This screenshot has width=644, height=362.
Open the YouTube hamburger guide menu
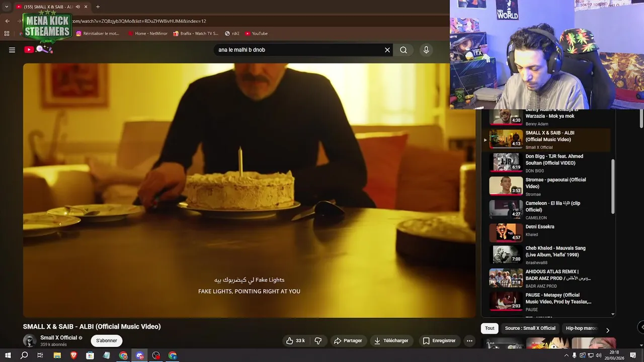click(12, 50)
